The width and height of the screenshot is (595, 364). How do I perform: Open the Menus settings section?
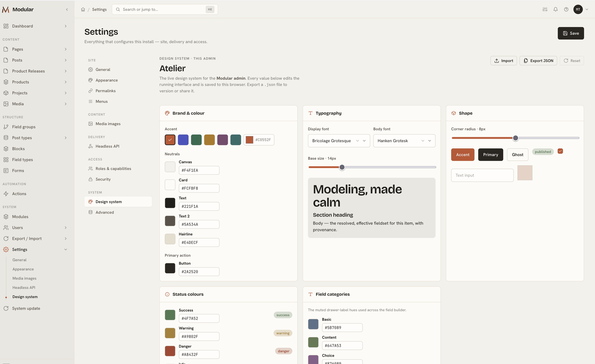118,101
